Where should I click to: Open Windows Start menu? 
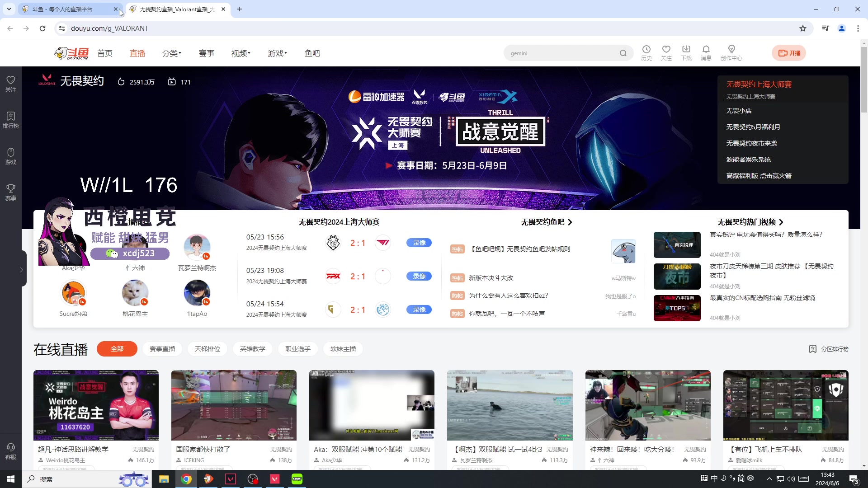(11, 479)
